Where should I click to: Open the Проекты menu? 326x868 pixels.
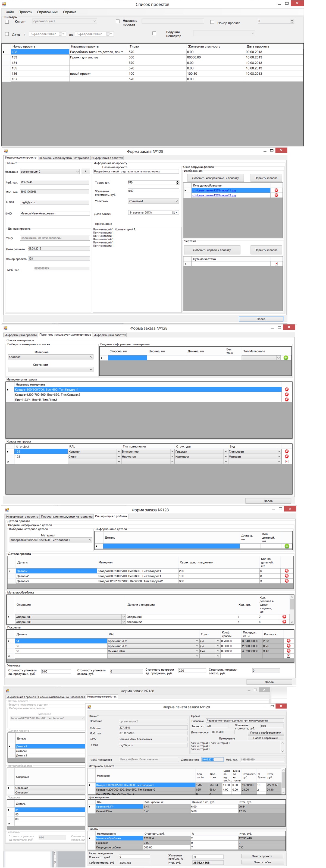tap(25, 12)
